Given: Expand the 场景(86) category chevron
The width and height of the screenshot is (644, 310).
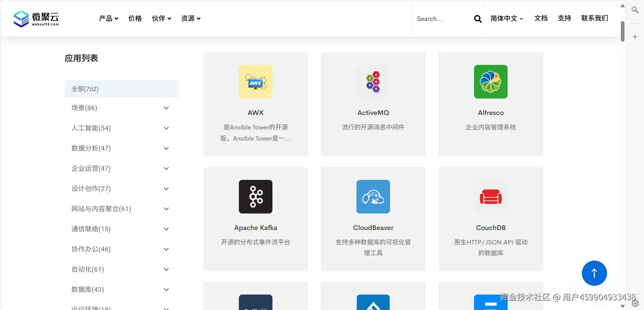Looking at the screenshot, I should (166, 108).
